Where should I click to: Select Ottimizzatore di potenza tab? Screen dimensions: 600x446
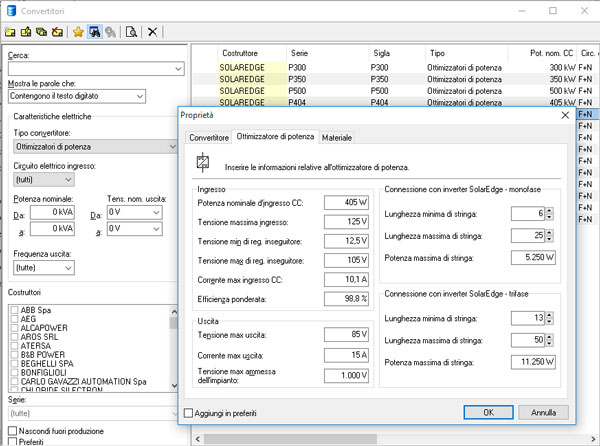point(275,137)
